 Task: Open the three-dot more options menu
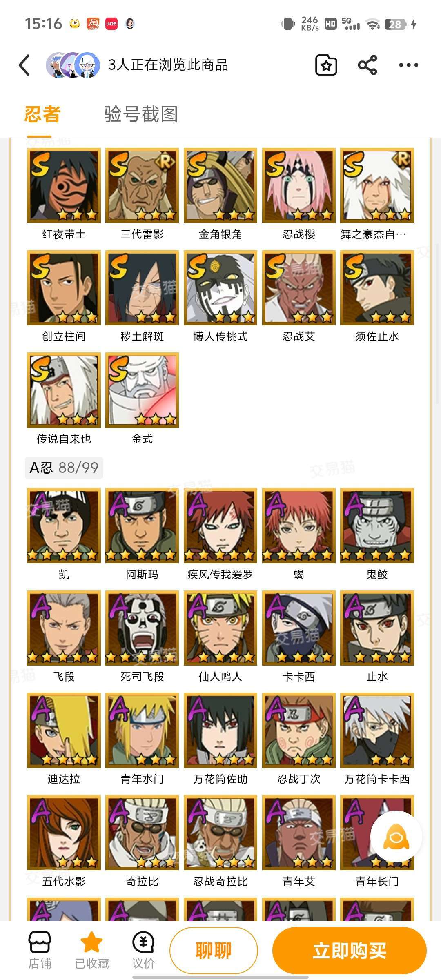(408, 65)
